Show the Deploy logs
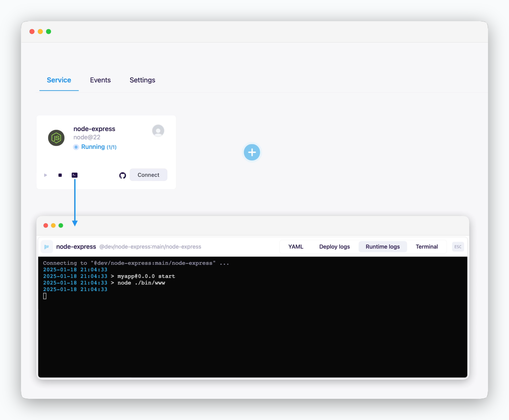The height and width of the screenshot is (420, 509). 334,247
